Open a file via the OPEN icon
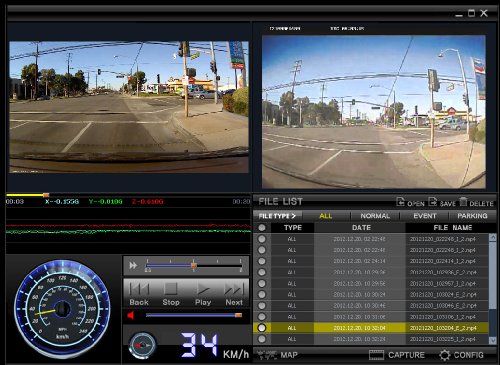The height and width of the screenshot is (365, 500). (410, 202)
